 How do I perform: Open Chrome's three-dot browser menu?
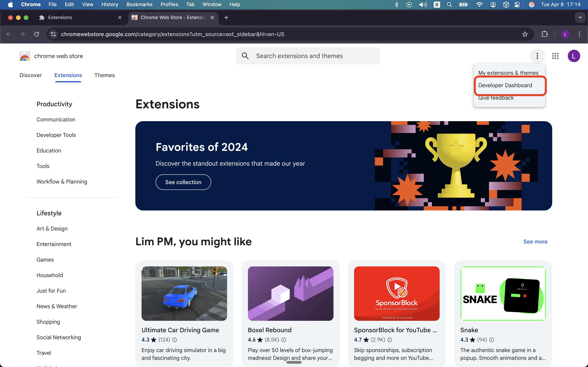pos(579,34)
